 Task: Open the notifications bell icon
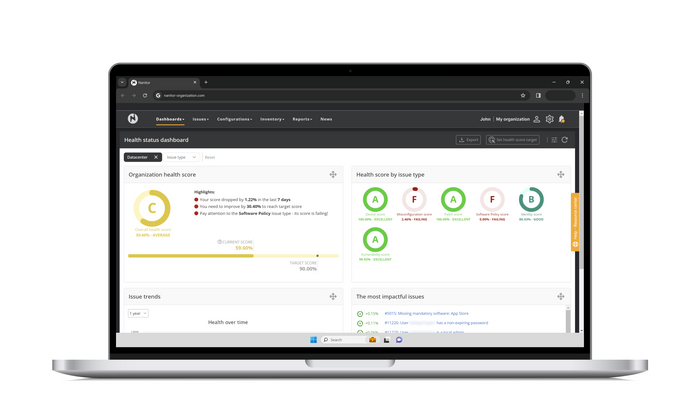[562, 119]
